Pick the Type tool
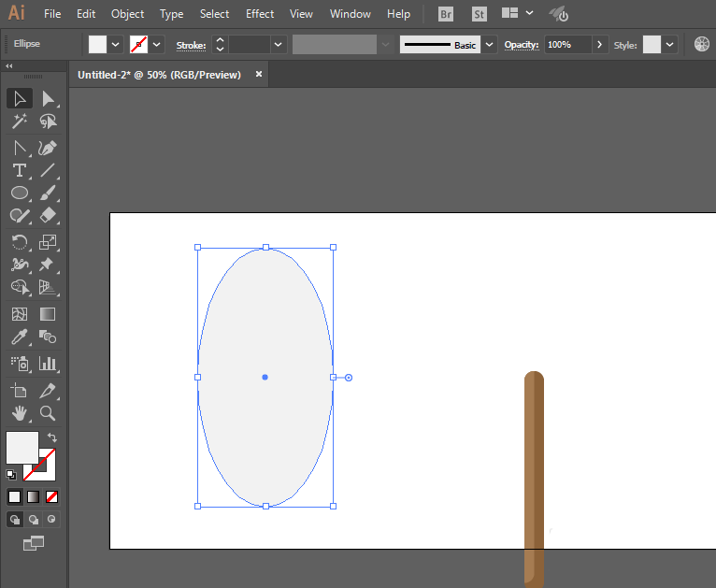The width and height of the screenshot is (716, 588). pos(19,170)
